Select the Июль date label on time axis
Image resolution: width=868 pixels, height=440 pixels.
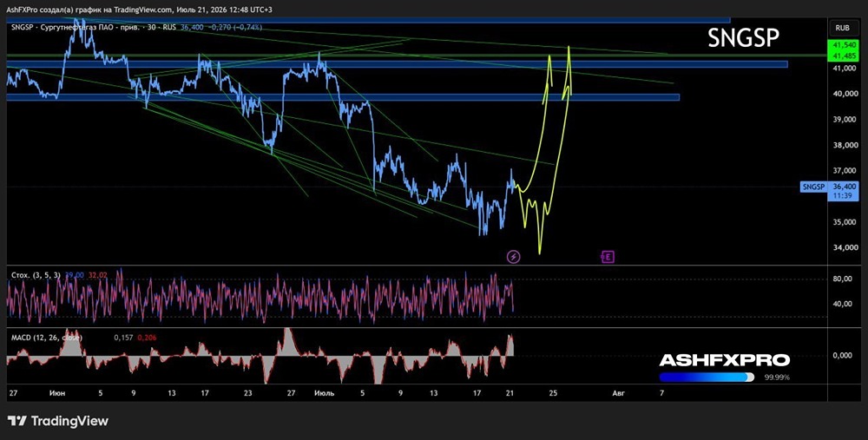click(324, 393)
